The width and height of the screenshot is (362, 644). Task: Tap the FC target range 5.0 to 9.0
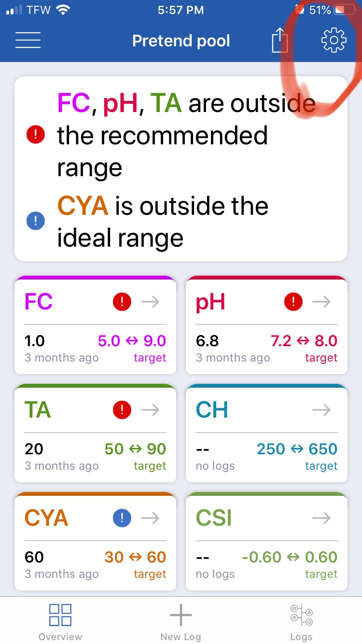click(132, 341)
